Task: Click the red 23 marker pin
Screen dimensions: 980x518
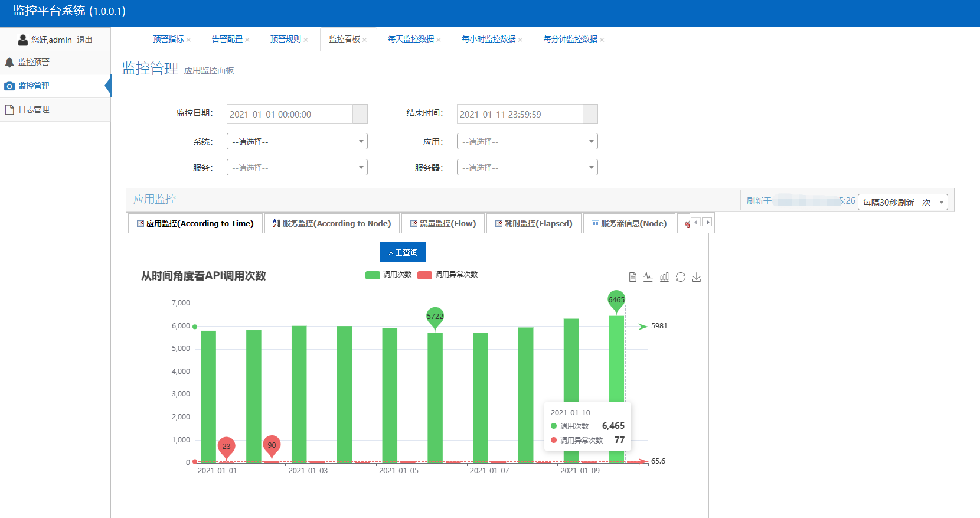Action: [227, 448]
